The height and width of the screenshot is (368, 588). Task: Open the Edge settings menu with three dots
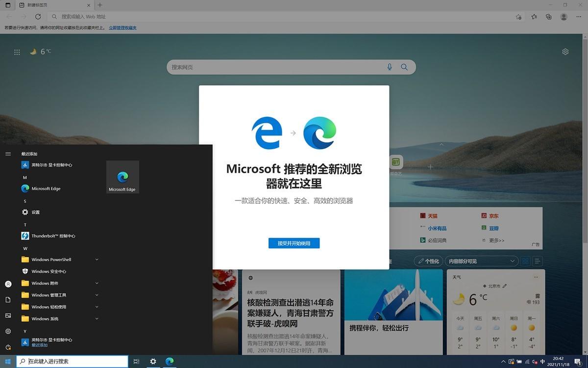click(x=579, y=16)
